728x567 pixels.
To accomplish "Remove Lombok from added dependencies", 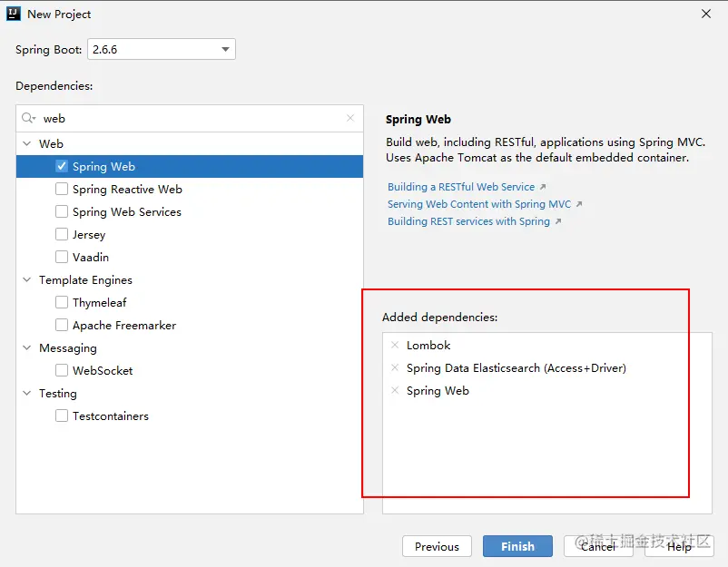I will 395,345.
